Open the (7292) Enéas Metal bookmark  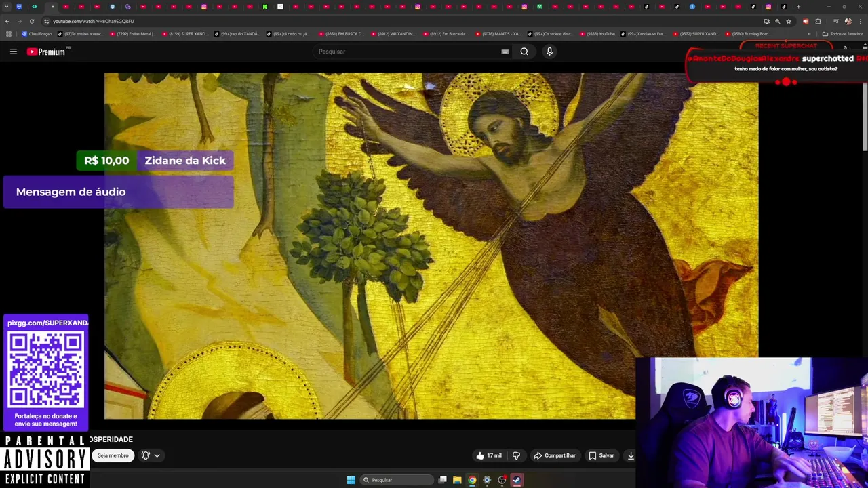click(132, 34)
